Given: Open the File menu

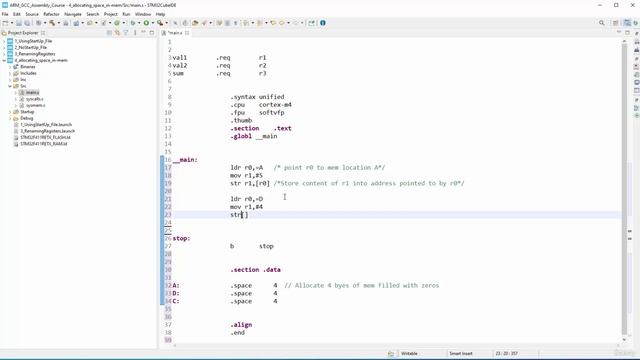Looking at the screenshot, I should pos(5,14).
